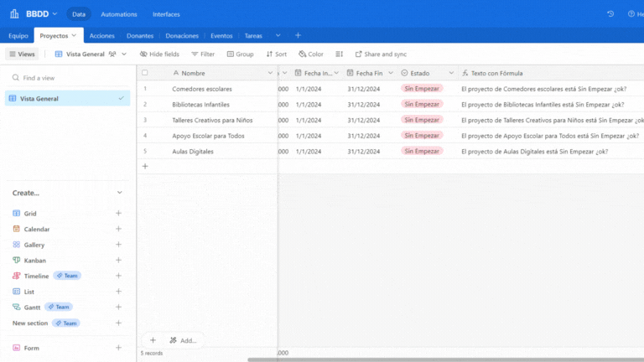Open the Vista General view options chevron
This screenshot has width=644, height=362.
pyautogui.click(x=124, y=54)
